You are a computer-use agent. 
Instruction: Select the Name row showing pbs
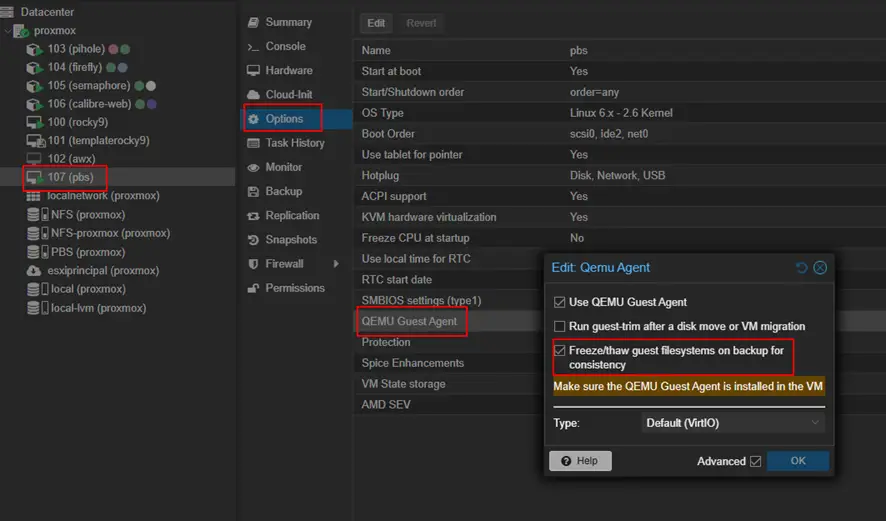[620, 50]
